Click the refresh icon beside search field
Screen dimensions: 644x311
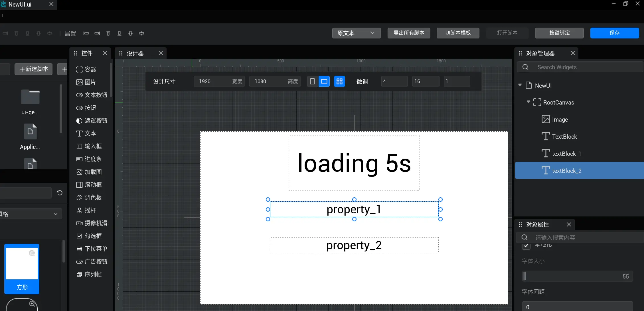(x=60, y=193)
